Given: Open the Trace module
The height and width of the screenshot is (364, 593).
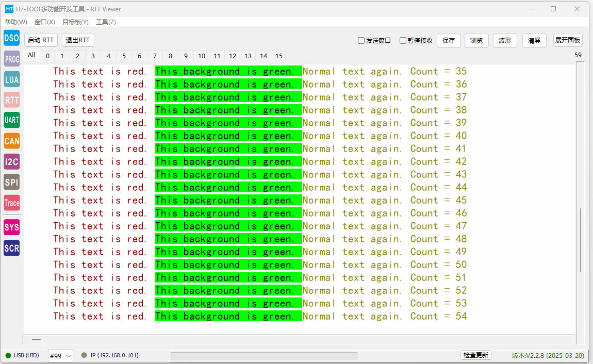Looking at the screenshot, I should click(12, 203).
